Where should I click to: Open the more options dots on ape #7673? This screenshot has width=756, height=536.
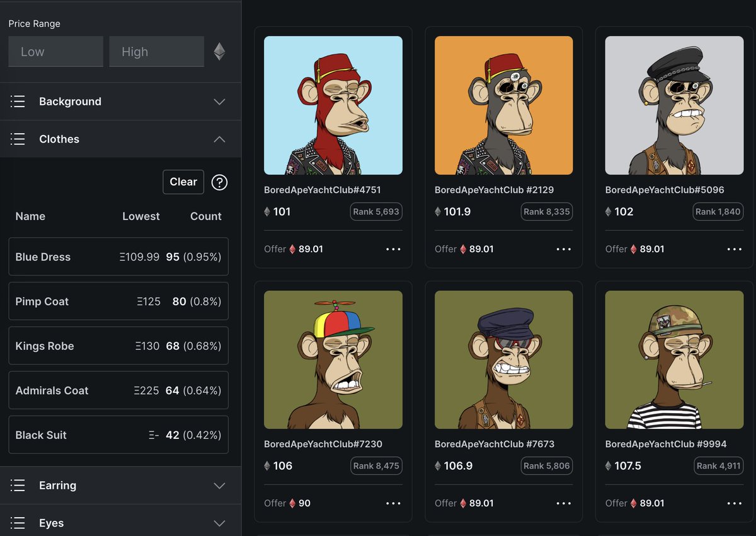point(564,503)
